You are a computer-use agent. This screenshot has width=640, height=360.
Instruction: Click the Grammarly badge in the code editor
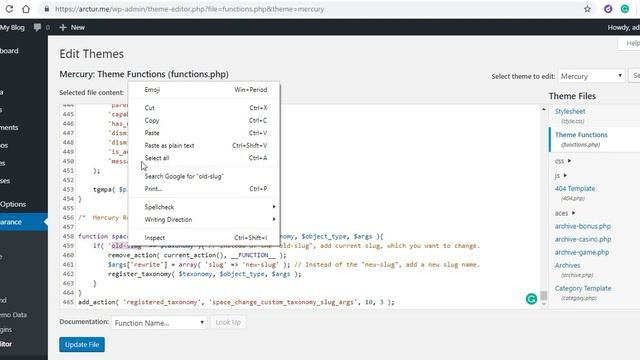(531, 299)
